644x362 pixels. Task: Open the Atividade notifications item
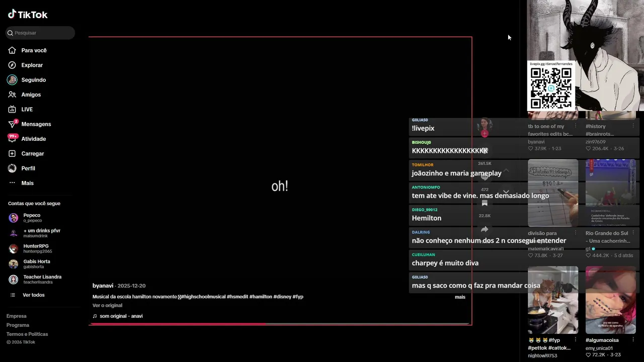34,139
